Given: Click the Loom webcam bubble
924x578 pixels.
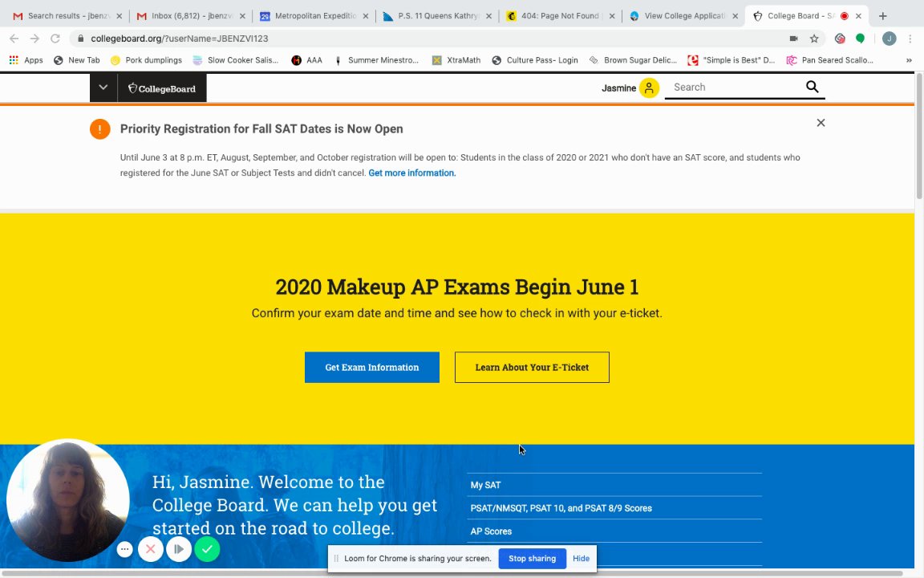Looking at the screenshot, I should point(67,500).
